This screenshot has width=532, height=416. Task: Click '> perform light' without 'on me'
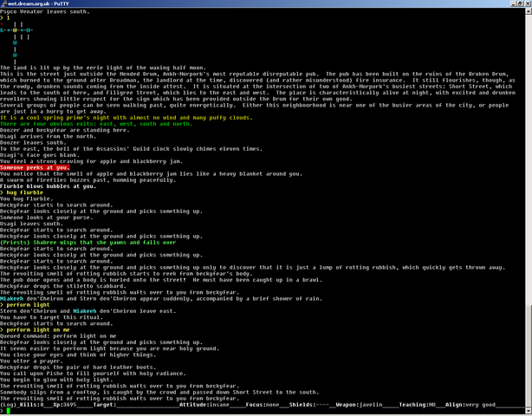[25, 305]
